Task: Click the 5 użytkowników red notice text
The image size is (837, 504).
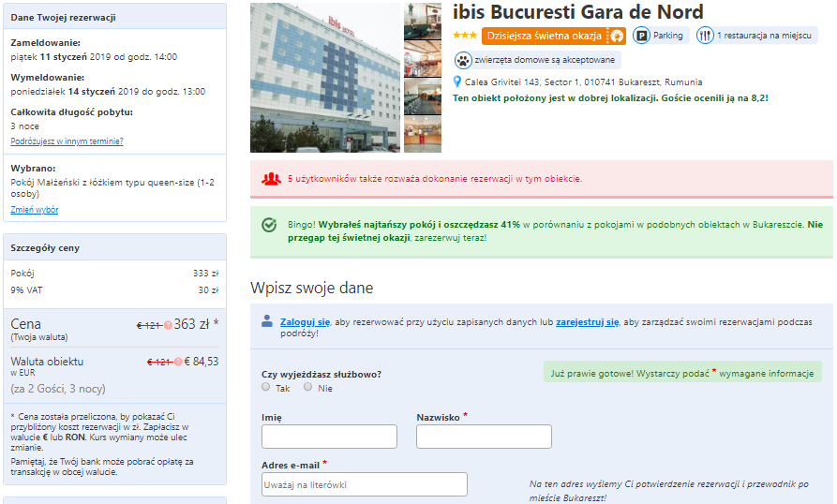Action: point(435,179)
